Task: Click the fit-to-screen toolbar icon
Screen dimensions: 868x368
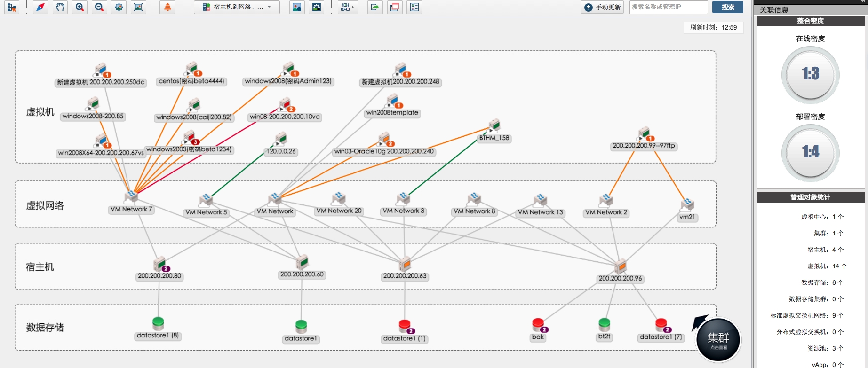Action: click(x=138, y=7)
